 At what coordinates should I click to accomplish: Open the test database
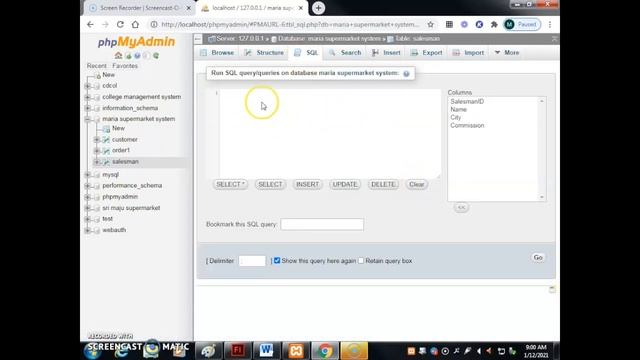pos(107,219)
